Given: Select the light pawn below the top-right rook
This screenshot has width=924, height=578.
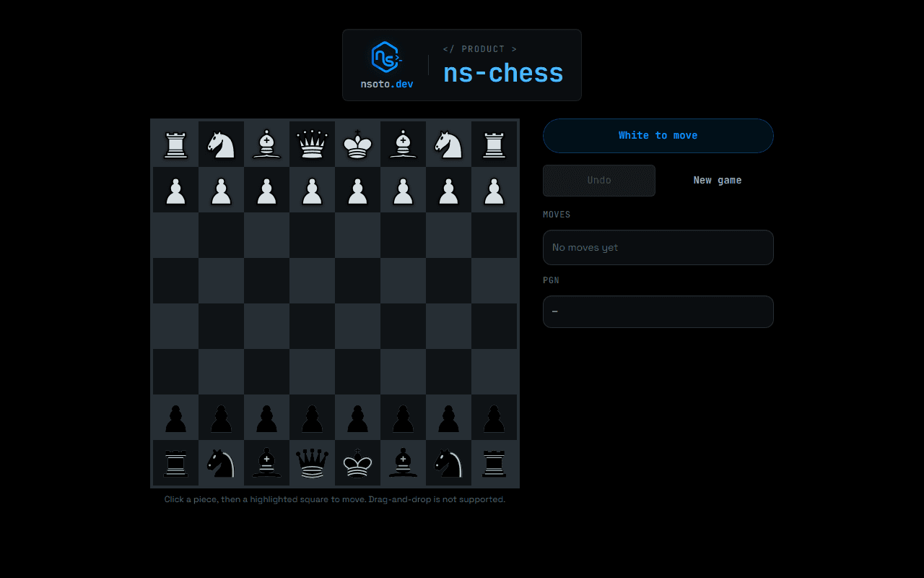Looking at the screenshot, I should click(x=494, y=190).
